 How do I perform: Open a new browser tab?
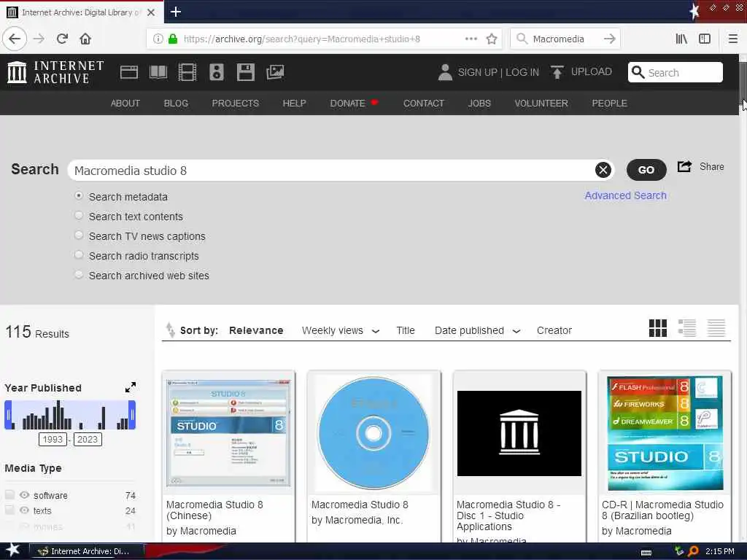[176, 12]
